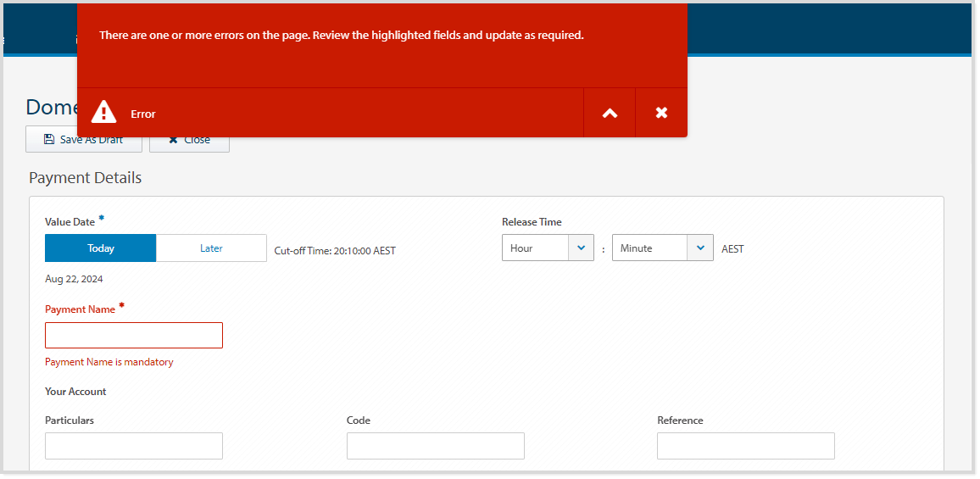Screen dimensions: 980x479
Task: Click into the Payment Name field
Action: [134, 336]
